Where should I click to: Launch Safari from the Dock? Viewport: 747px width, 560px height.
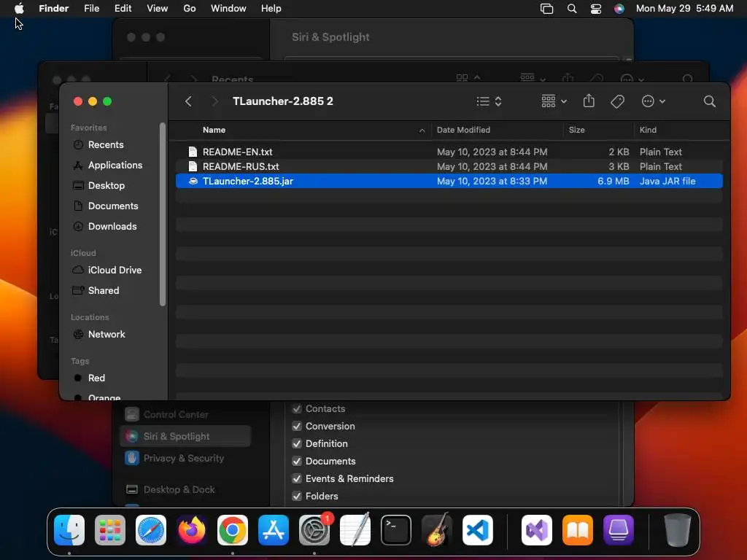(151, 530)
